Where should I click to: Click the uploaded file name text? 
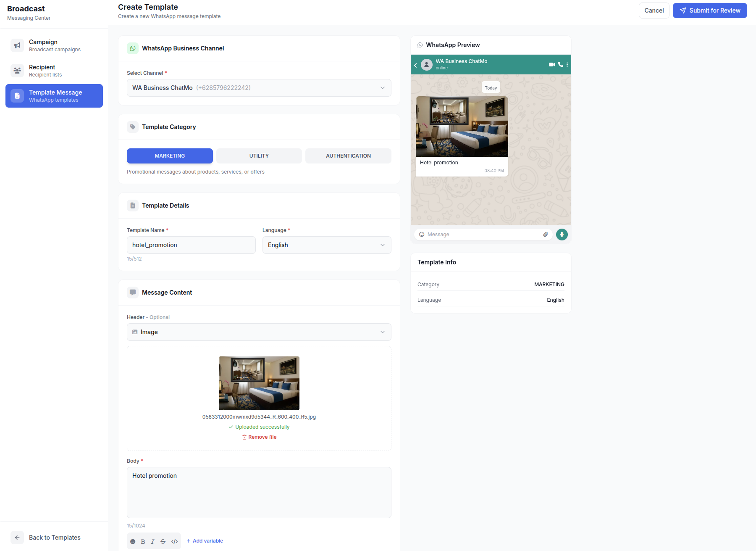coord(259,417)
